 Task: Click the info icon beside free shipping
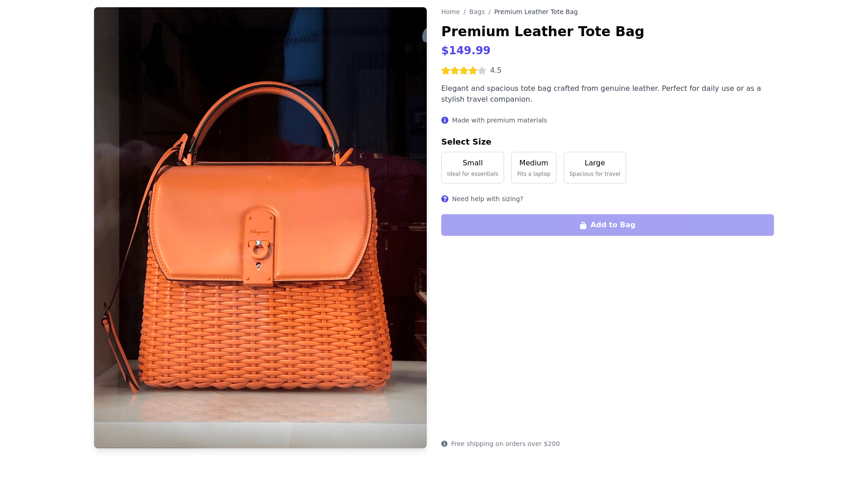coord(444,444)
